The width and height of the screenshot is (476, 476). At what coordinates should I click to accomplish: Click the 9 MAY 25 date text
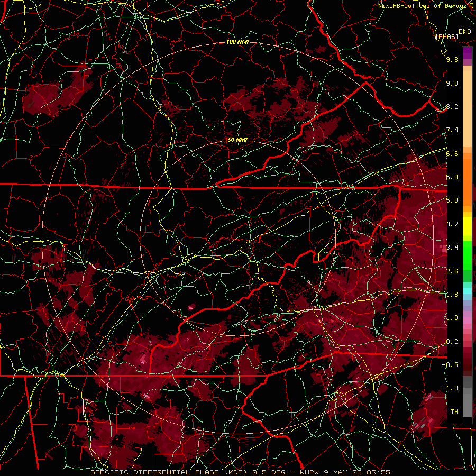tap(343, 472)
